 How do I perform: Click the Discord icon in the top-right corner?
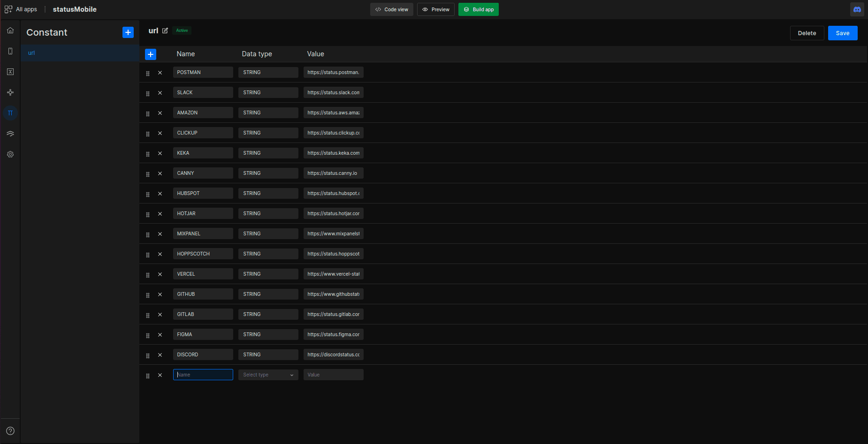coord(857,9)
